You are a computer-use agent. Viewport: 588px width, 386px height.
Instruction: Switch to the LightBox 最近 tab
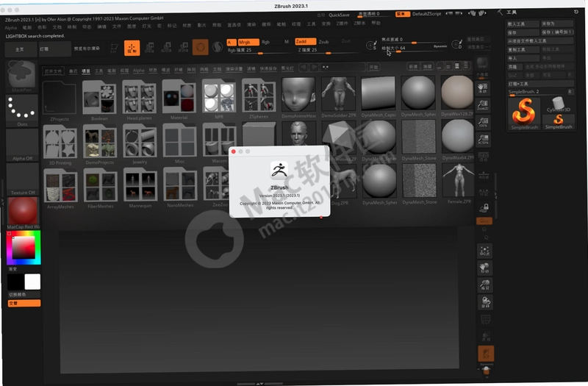click(73, 71)
